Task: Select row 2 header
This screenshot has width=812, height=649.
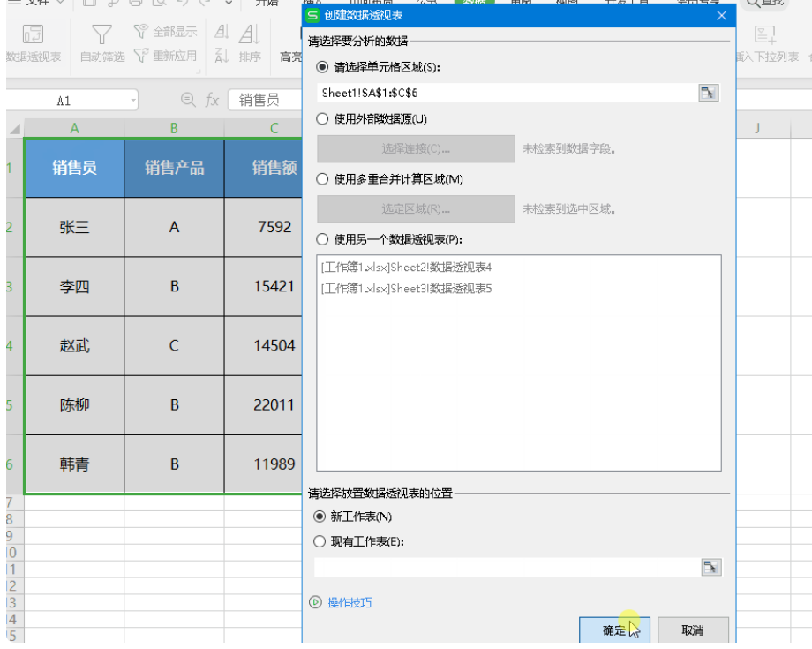Action: pyautogui.click(x=14, y=227)
